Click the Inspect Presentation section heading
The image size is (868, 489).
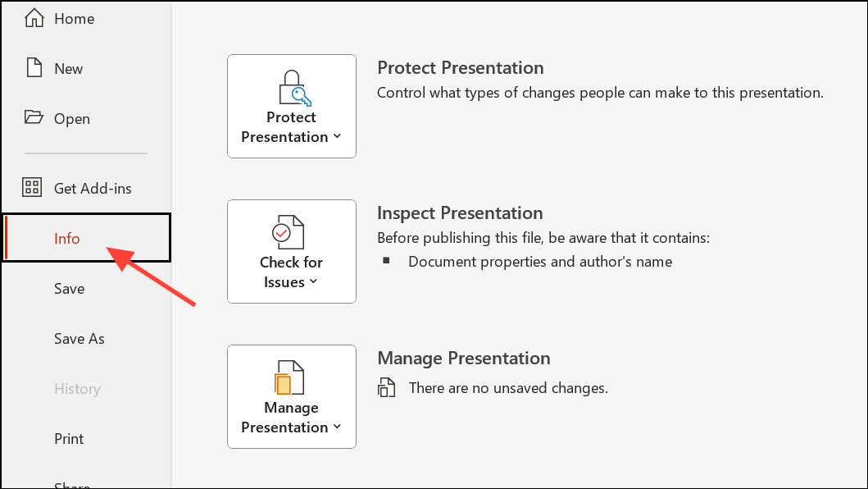pyautogui.click(x=459, y=213)
